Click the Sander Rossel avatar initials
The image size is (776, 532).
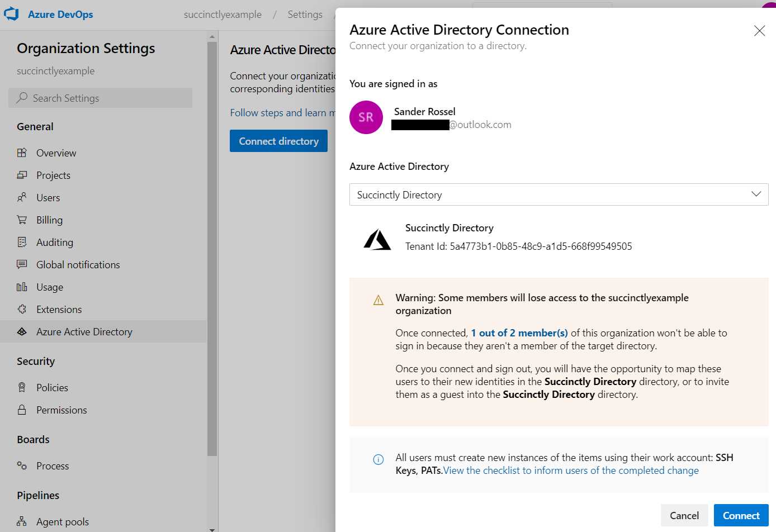point(366,117)
